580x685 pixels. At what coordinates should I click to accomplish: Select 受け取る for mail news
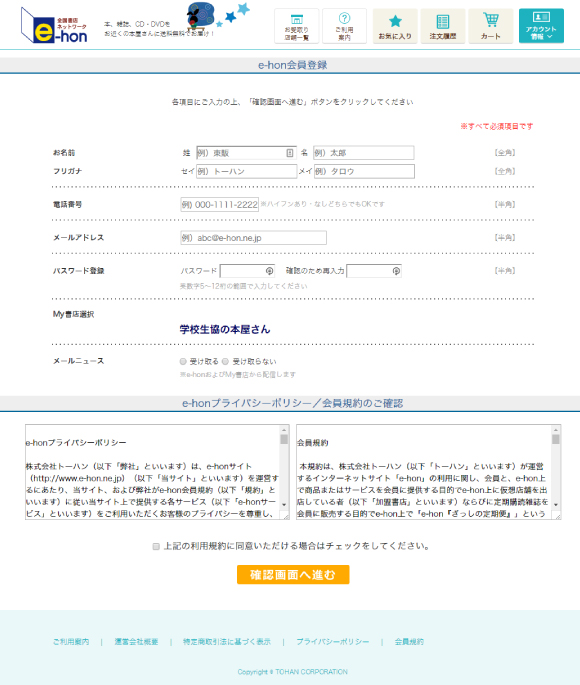[x=183, y=361]
